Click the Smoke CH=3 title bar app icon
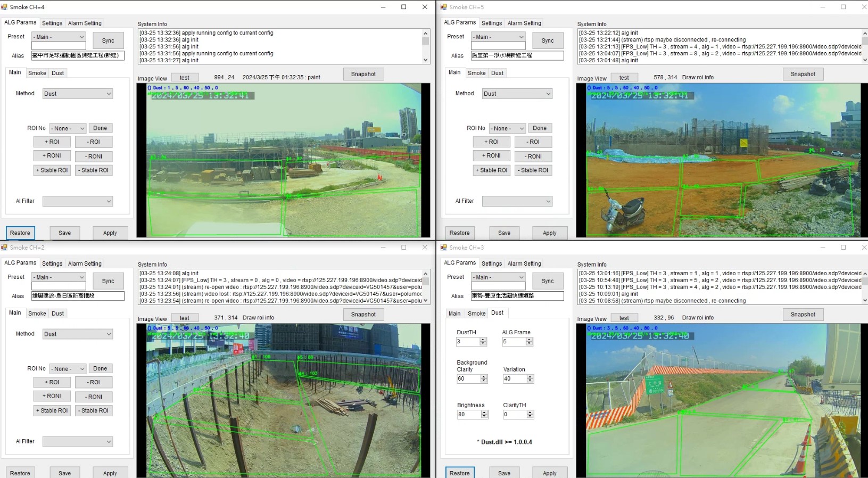 point(444,248)
